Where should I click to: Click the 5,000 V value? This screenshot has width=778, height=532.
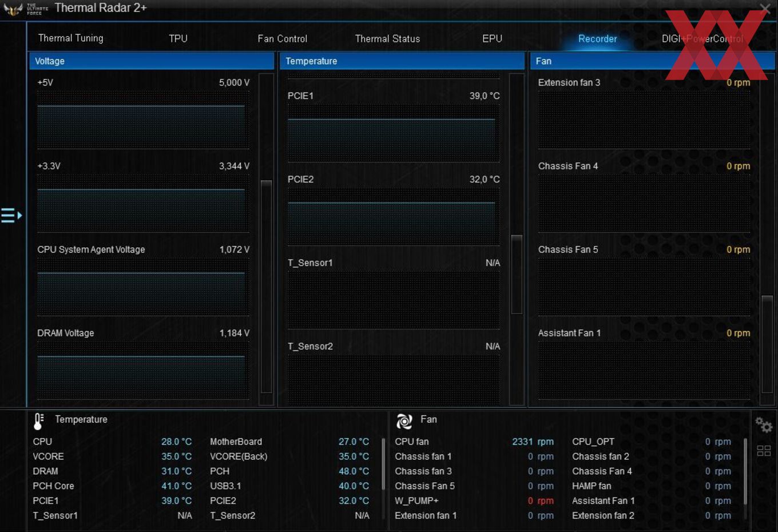tap(234, 82)
